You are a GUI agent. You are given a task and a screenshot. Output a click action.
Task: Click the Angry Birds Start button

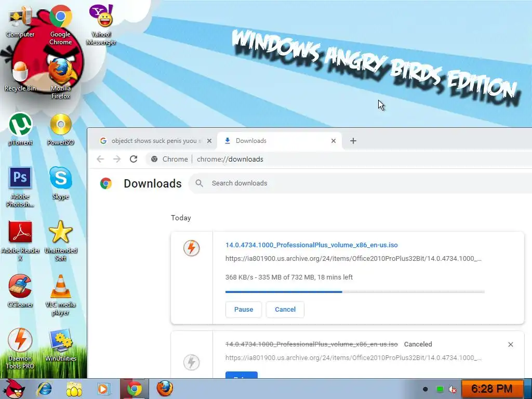point(14,389)
